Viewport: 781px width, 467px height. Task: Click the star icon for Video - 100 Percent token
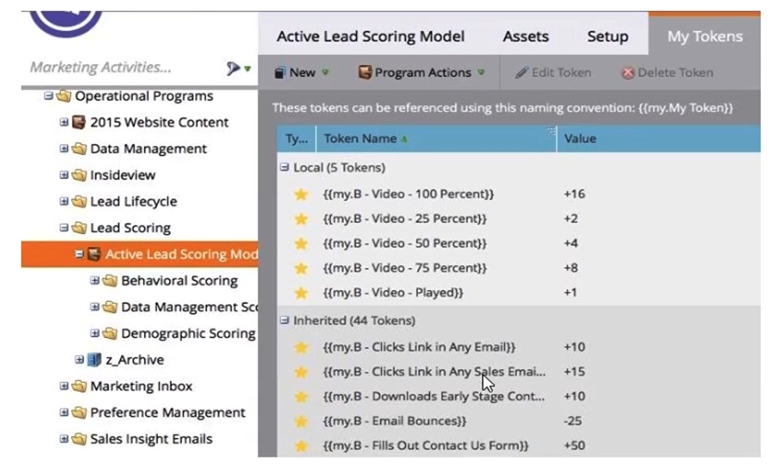pos(301,194)
